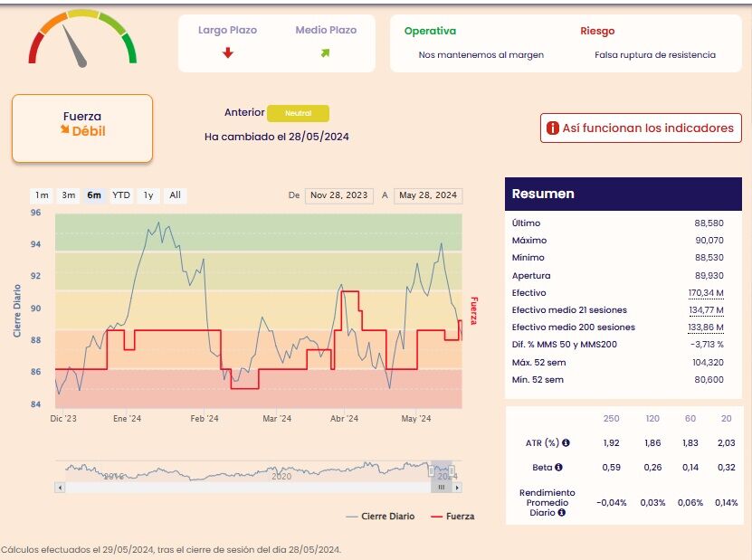The width and height of the screenshot is (752, 560).
Task: Toggle Fuerza series in chart legend
Action: pos(452,517)
